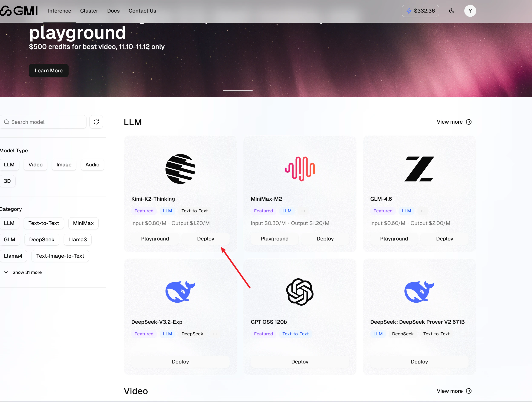
Task: Select the Llama4 category filter
Action: [x=13, y=256]
